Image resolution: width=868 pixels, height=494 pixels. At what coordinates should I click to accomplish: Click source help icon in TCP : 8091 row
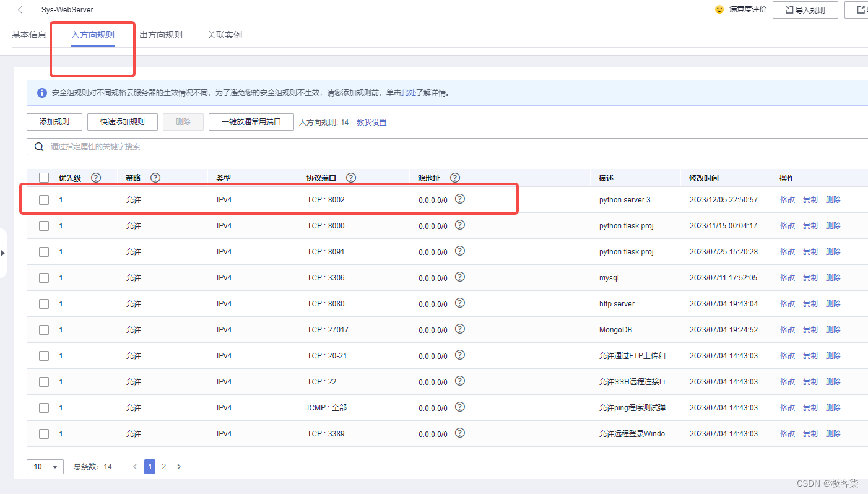coord(459,251)
